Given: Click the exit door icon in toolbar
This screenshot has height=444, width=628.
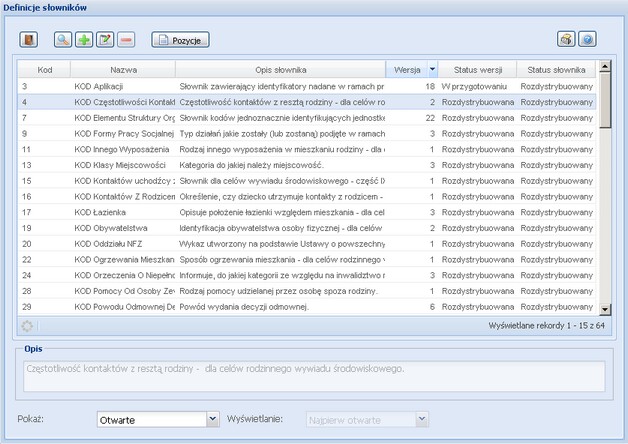Looking at the screenshot, I should (29, 40).
